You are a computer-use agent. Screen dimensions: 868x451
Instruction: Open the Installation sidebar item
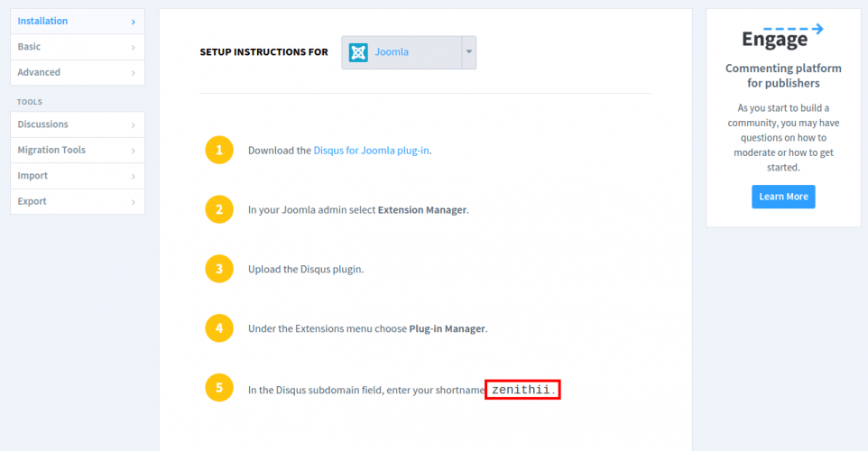click(x=78, y=21)
